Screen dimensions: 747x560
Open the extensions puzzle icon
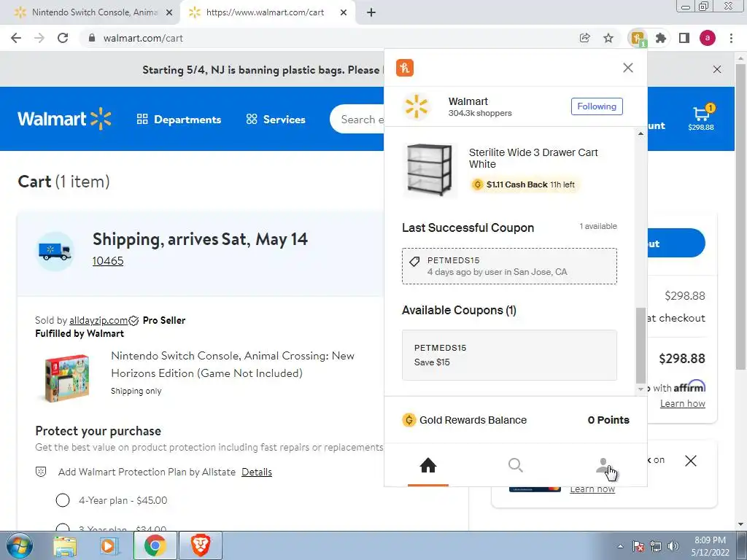pos(661,38)
